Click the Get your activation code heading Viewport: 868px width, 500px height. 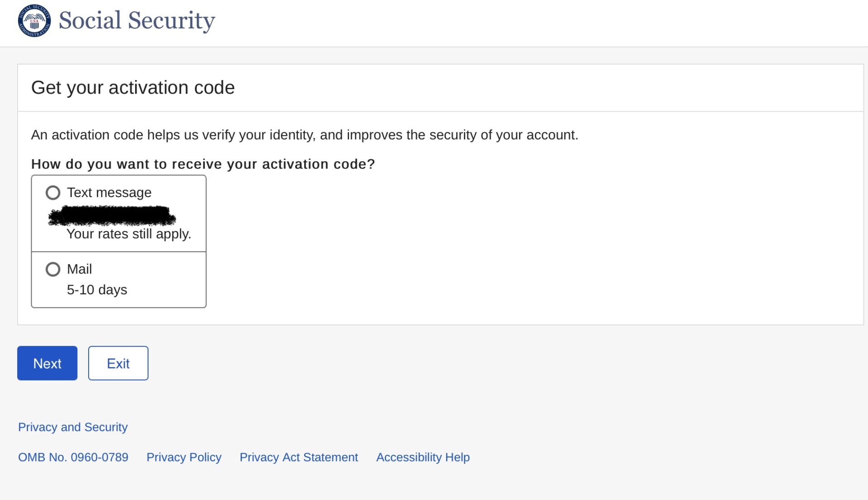point(133,87)
